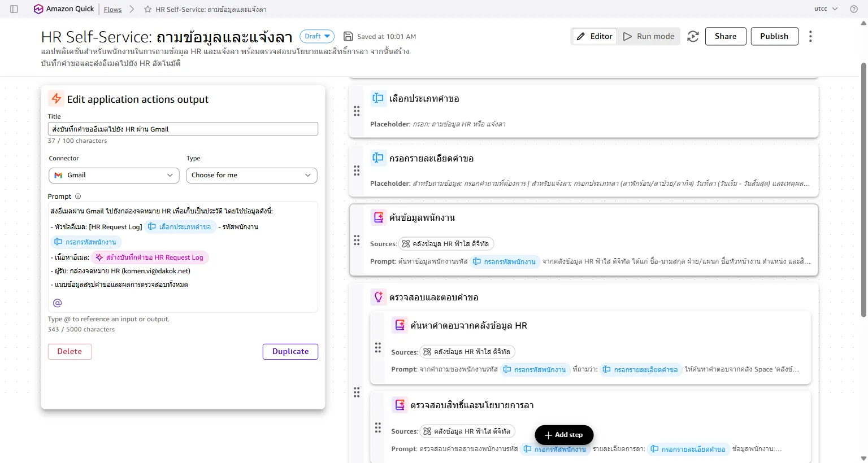This screenshot has width=868, height=463.
Task: Click the @ reference icon in the prompt
Action: [57, 303]
